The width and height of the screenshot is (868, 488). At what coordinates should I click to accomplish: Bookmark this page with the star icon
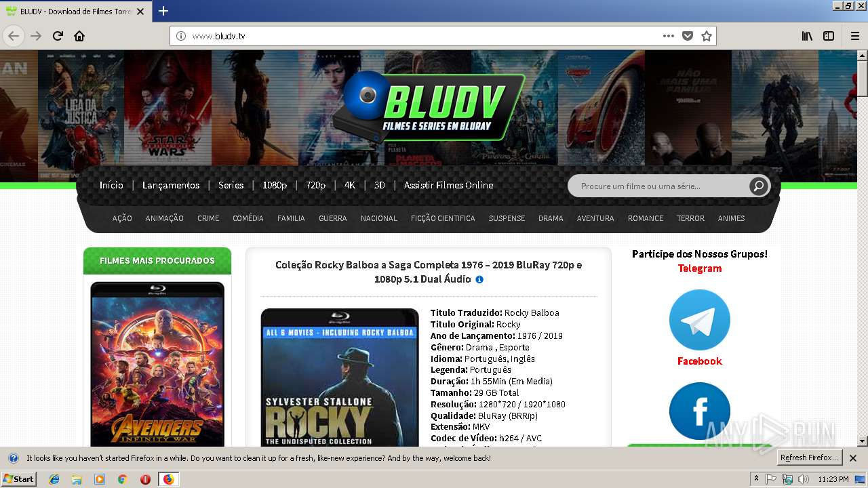pyautogui.click(x=707, y=36)
